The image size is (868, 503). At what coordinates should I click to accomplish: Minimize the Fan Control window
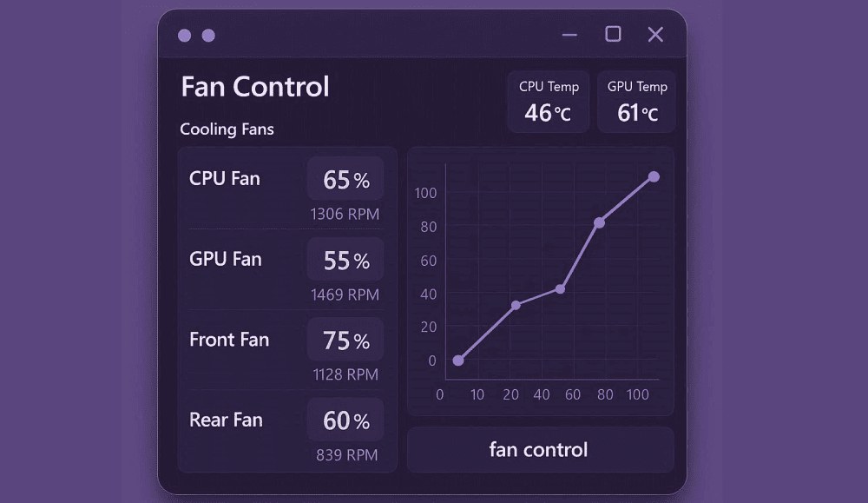569,35
